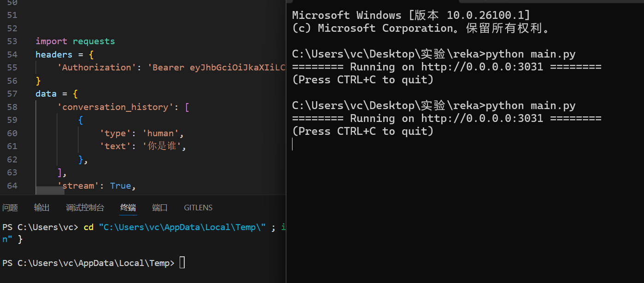
Task: Place cursor in the 'Authorization' key string
Action: [x=97, y=68]
